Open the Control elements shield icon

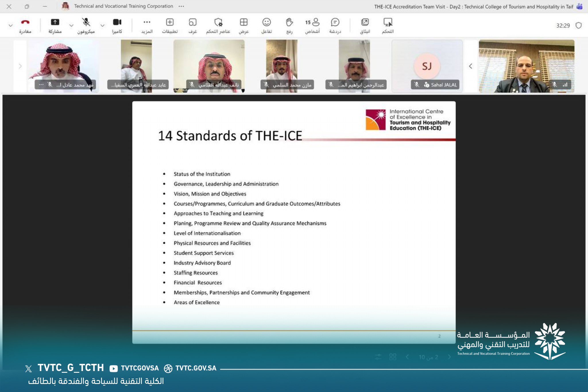[x=218, y=26]
